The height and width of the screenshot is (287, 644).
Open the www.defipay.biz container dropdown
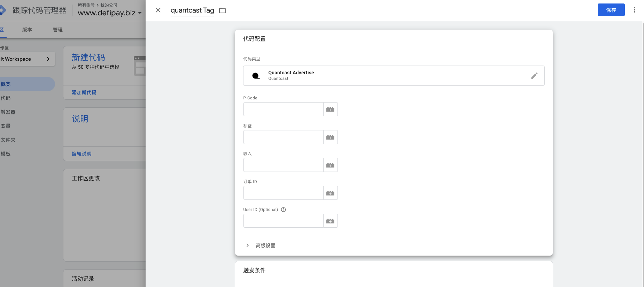coord(110,13)
